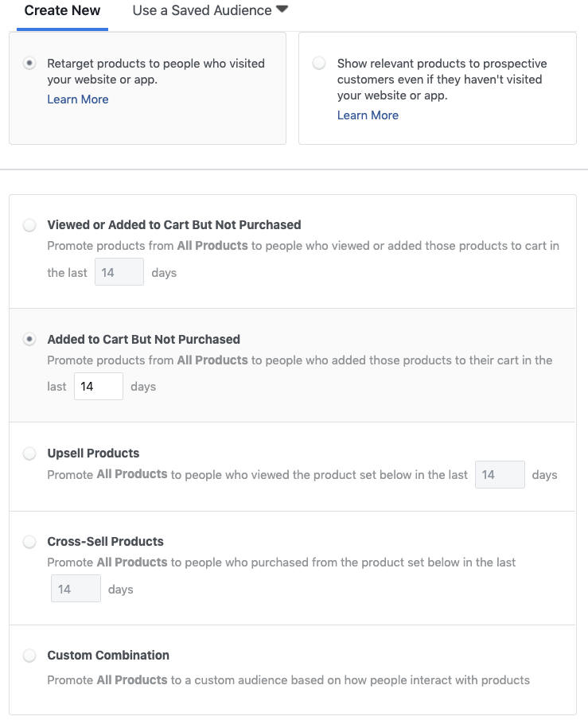Choose the show to prospective customers radio button
The height and width of the screenshot is (724, 588).
point(319,64)
